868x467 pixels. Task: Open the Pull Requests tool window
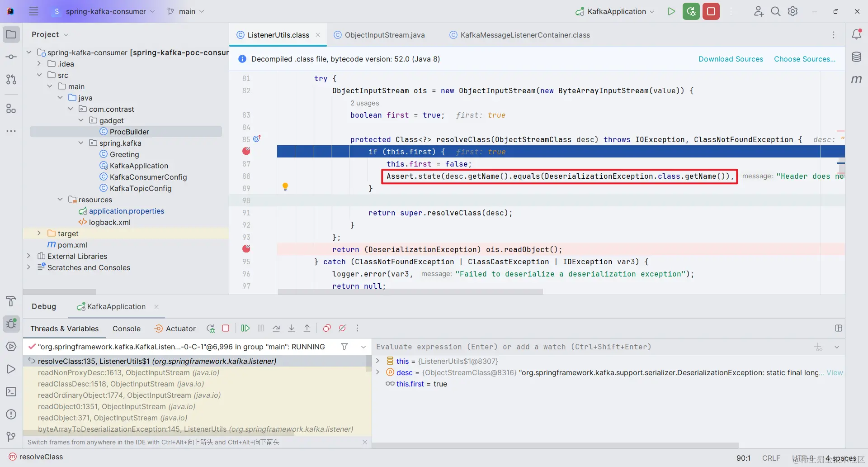[11, 80]
